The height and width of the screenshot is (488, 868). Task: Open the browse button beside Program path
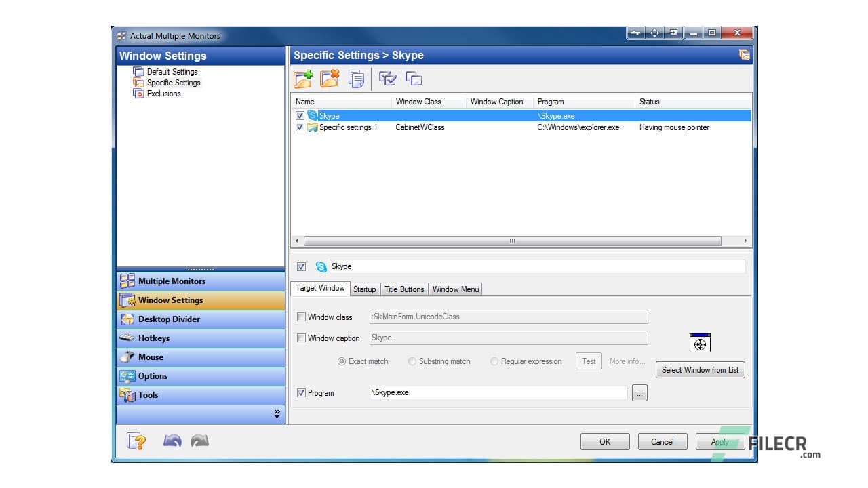639,393
